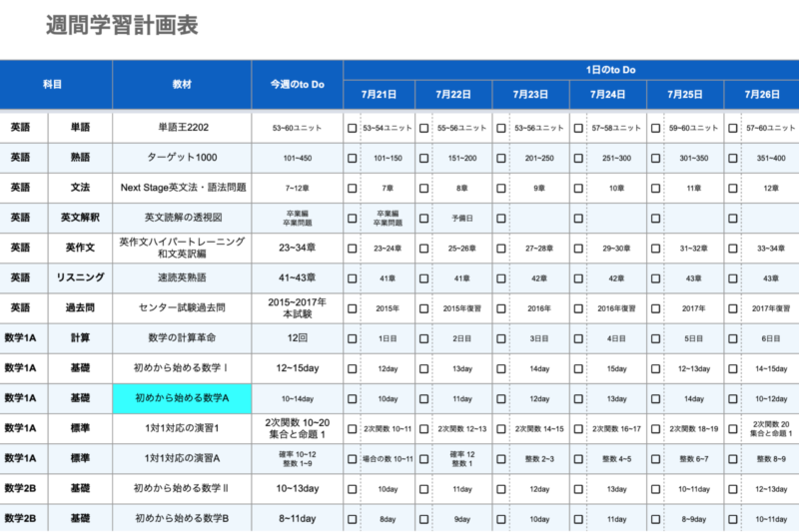Tick the 場合の数 10~11 checkbox

coord(353,459)
